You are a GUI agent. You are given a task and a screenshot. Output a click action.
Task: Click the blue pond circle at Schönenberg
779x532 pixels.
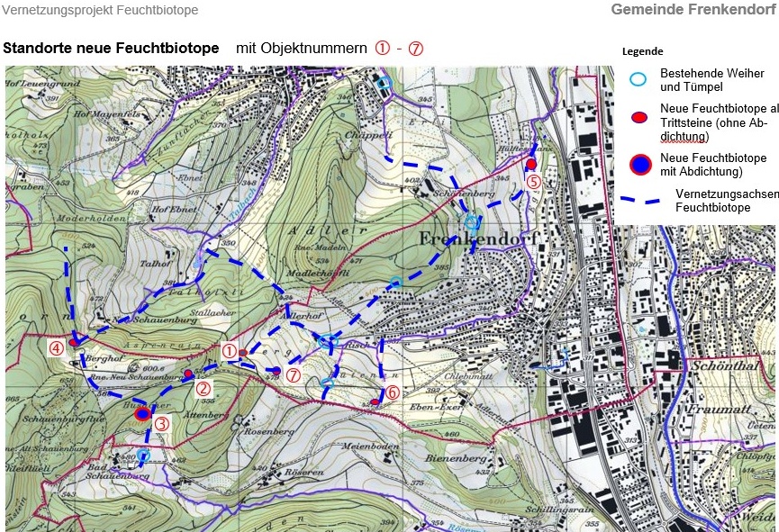470,221
